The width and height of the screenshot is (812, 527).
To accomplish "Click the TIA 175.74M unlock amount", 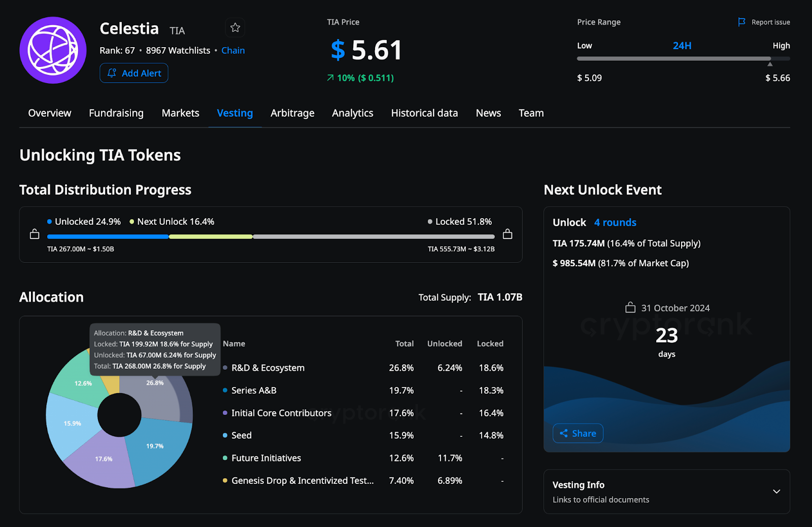I will coord(579,243).
